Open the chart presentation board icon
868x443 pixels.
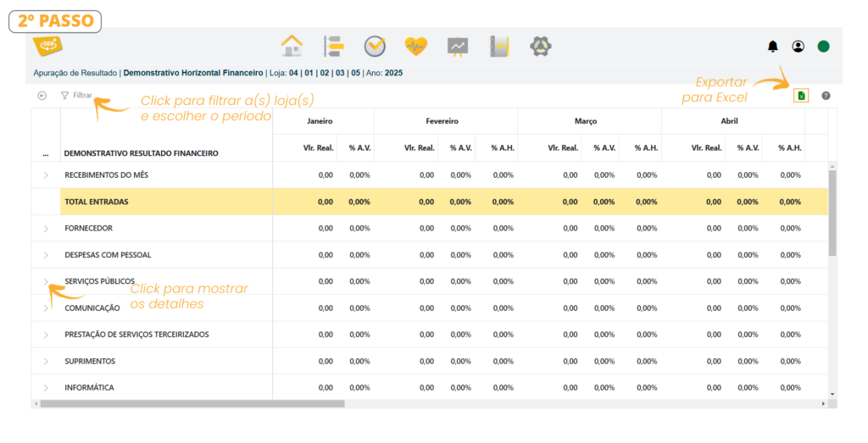coord(458,47)
